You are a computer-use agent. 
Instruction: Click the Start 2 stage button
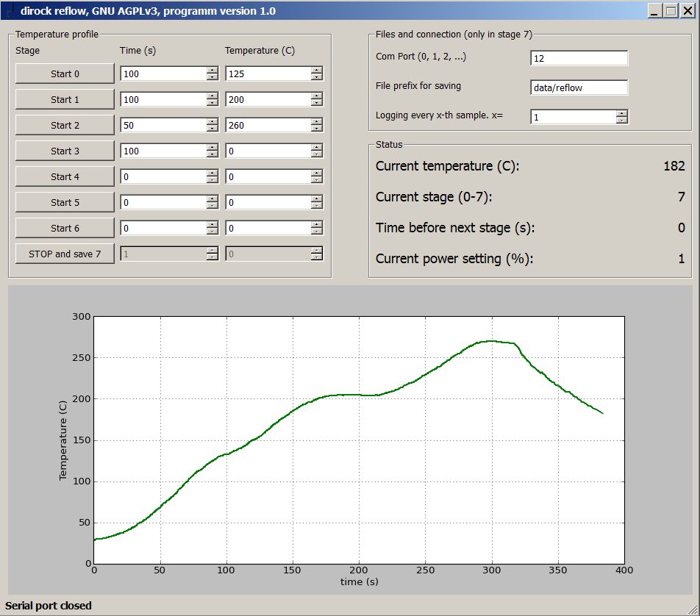[65, 126]
